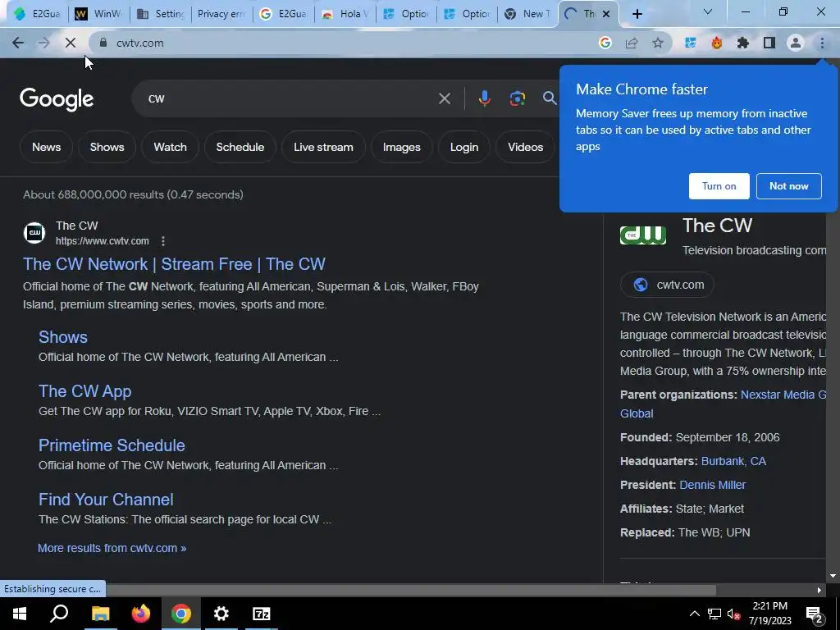Click the address bar showing cwtv.com
Screen dimensions: 840x630
(343, 43)
